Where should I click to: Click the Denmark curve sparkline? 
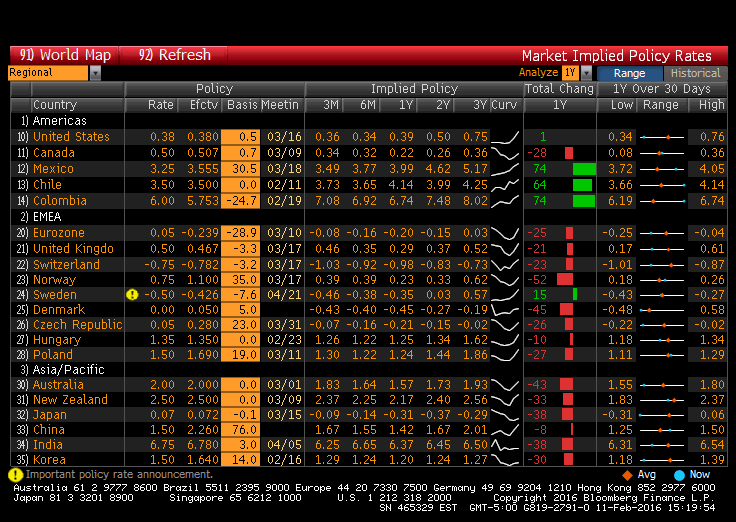(x=505, y=310)
